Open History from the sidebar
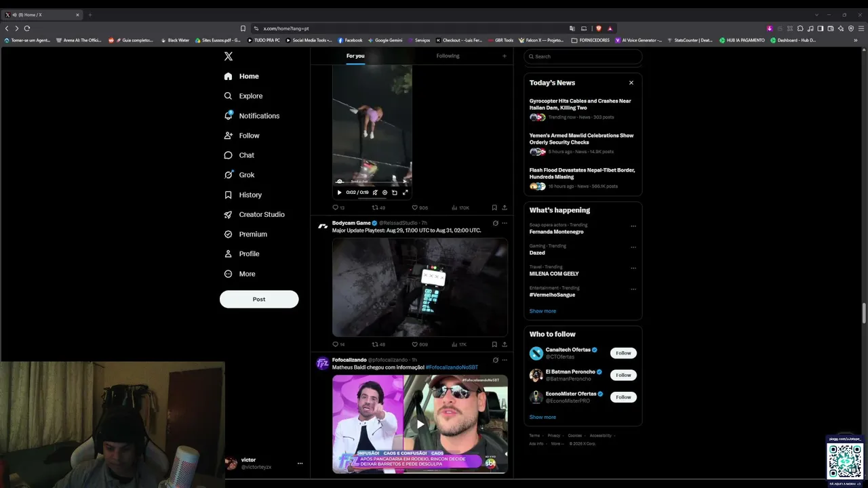The height and width of the screenshot is (488, 868). click(243, 195)
